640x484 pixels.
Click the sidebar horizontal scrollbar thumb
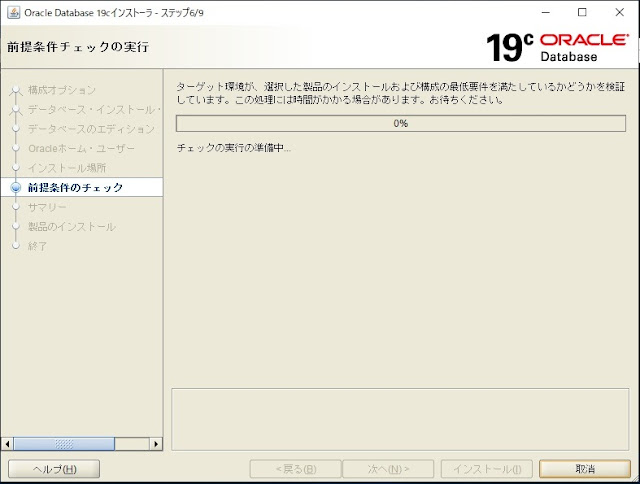click(64, 444)
